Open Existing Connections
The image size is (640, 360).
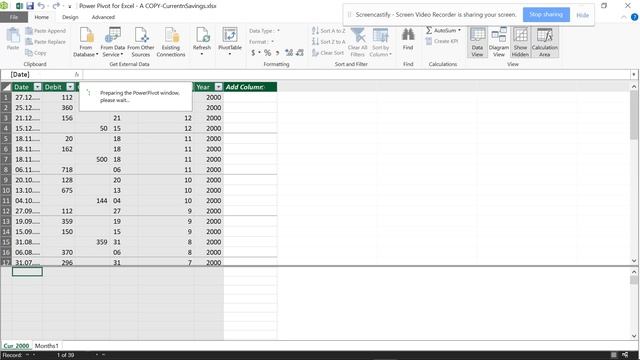(x=171, y=42)
